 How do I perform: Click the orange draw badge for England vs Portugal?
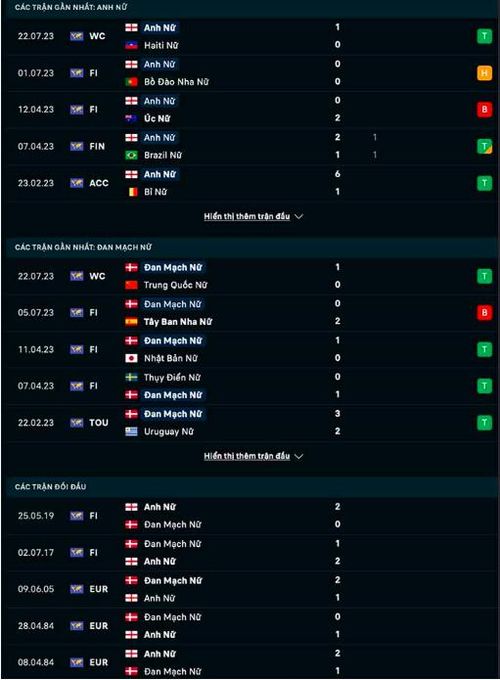pos(484,73)
